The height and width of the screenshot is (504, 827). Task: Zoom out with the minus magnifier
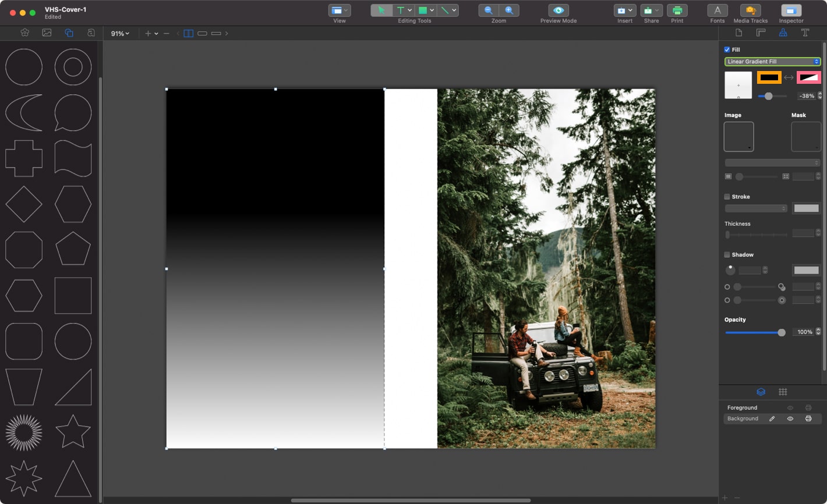488,10
